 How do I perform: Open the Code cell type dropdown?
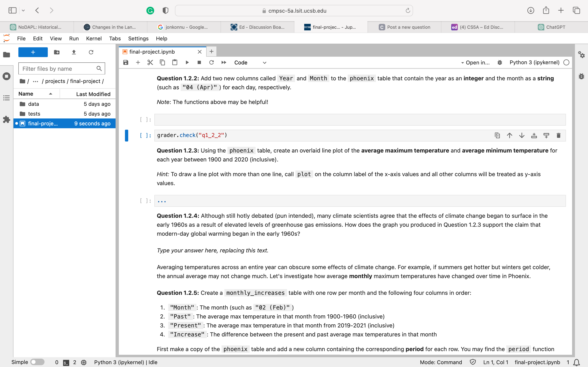pyautogui.click(x=250, y=62)
